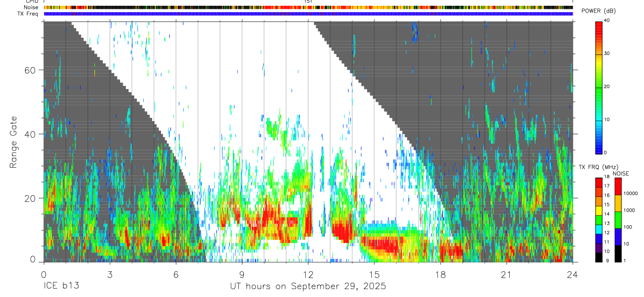Click the TX FRQ scale label '17'
This screenshot has height=297, width=644.
click(x=606, y=186)
